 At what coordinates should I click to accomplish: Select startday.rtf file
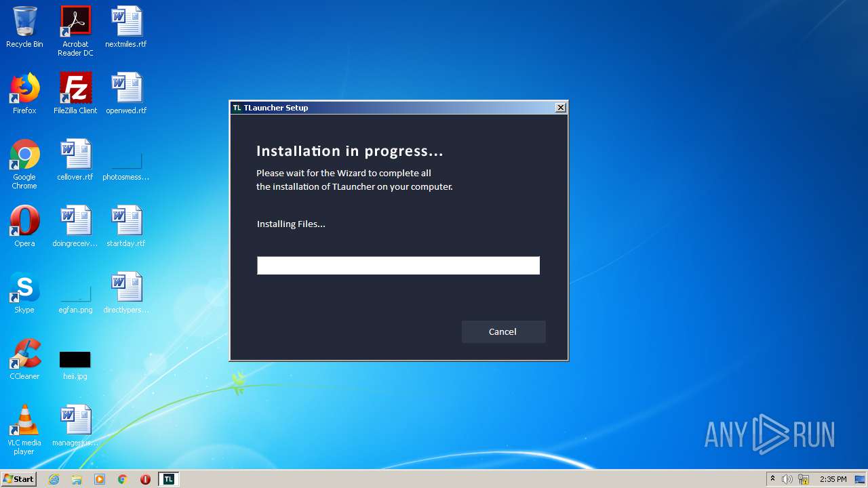click(126, 226)
